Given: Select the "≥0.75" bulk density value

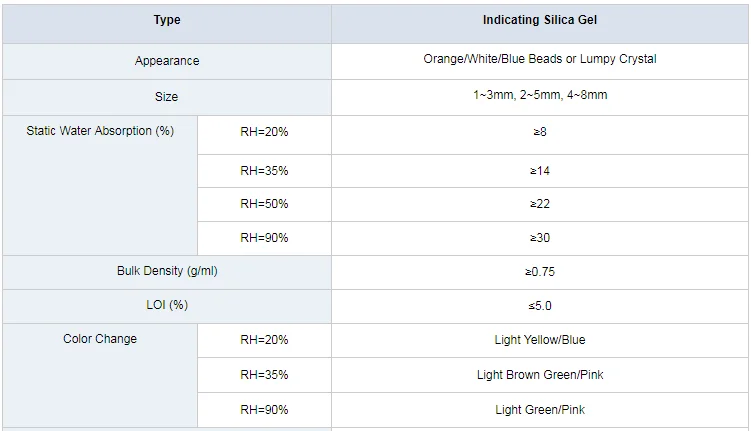Looking at the screenshot, I should click(x=540, y=271).
